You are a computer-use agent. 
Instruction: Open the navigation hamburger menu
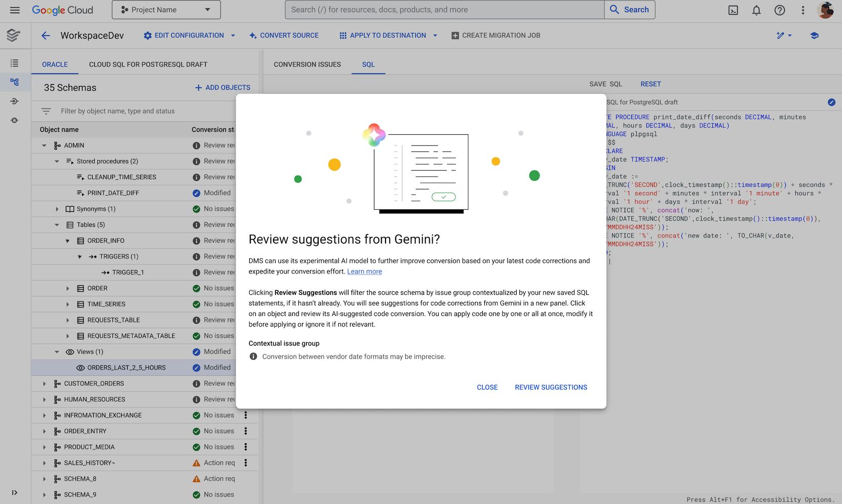pyautogui.click(x=15, y=10)
